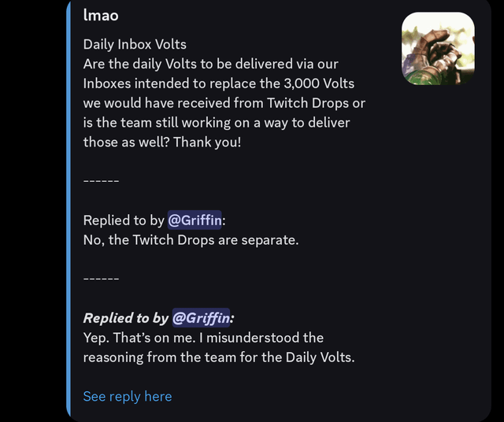Click the second dashed separator line
The height and width of the screenshot is (422, 504).
click(101, 279)
